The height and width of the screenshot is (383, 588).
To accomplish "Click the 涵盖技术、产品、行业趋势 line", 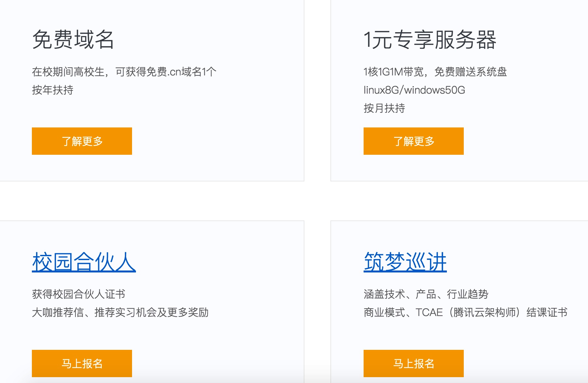I will click(x=426, y=294).
